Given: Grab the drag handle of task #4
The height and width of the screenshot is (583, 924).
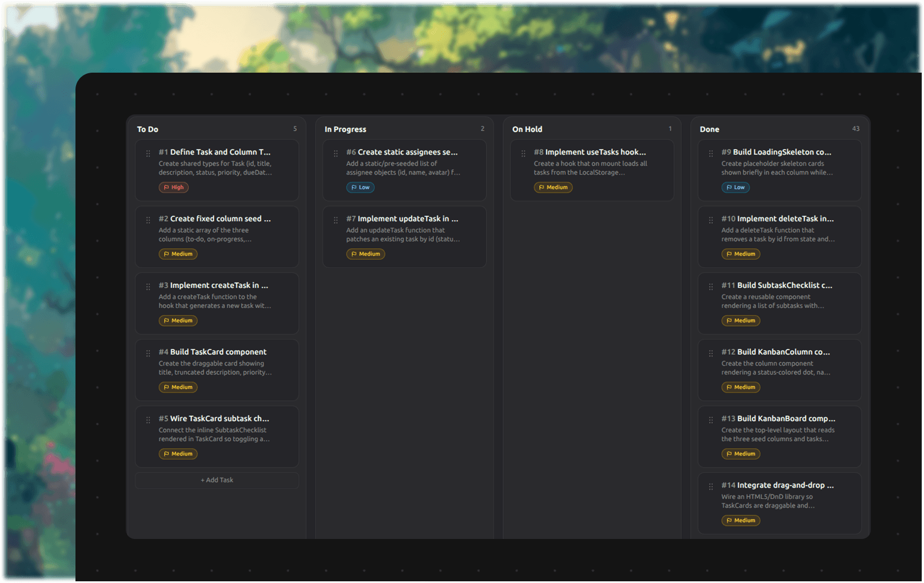Looking at the screenshot, I should click(x=148, y=354).
